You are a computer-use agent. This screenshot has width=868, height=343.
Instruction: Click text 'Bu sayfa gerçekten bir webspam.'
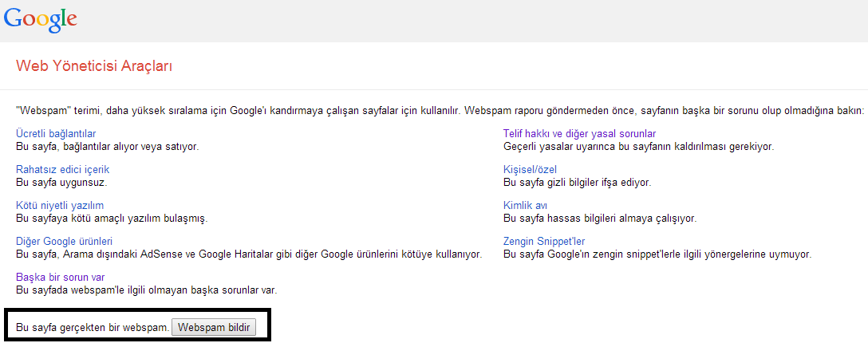coord(93,328)
